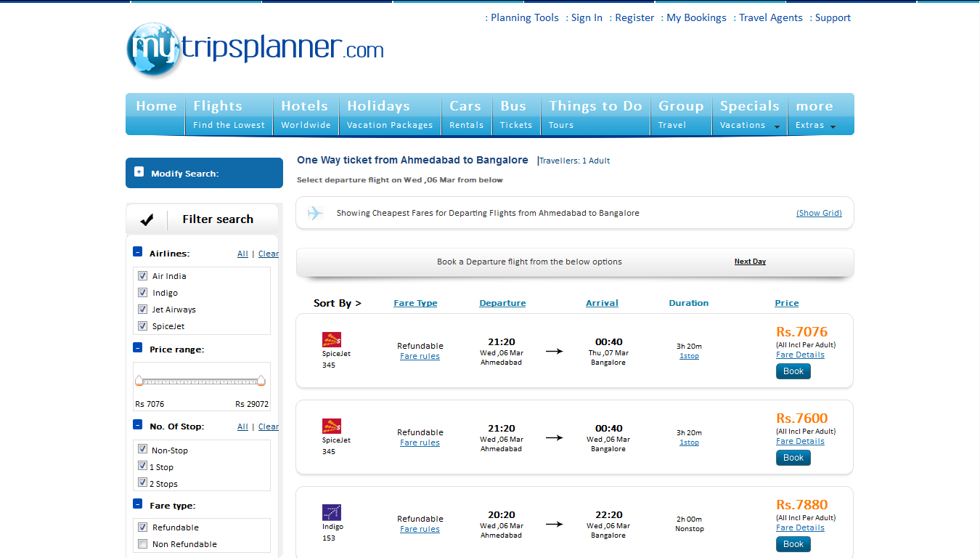Uncheck the Jet Airways airline filter

(x=142, y=309)
